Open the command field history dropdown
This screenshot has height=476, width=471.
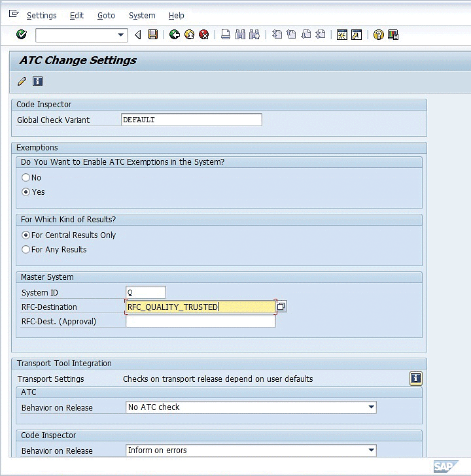(x=121, y=35)
